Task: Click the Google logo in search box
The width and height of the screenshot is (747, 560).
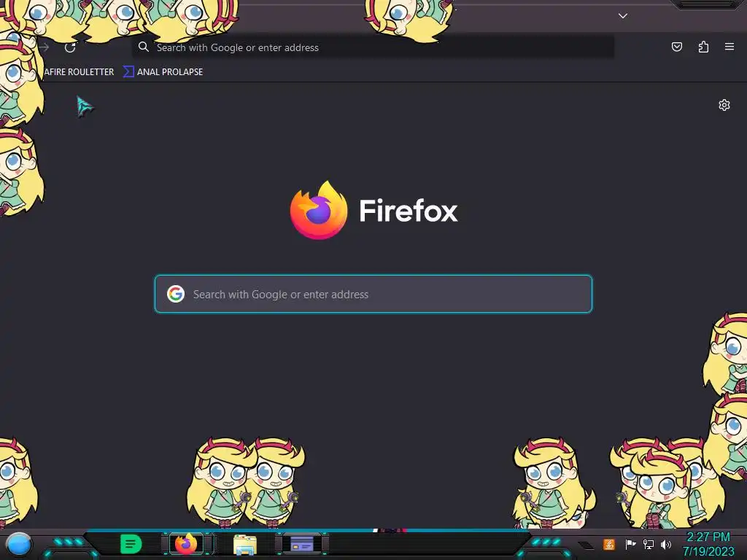Action: coord(176,294)
